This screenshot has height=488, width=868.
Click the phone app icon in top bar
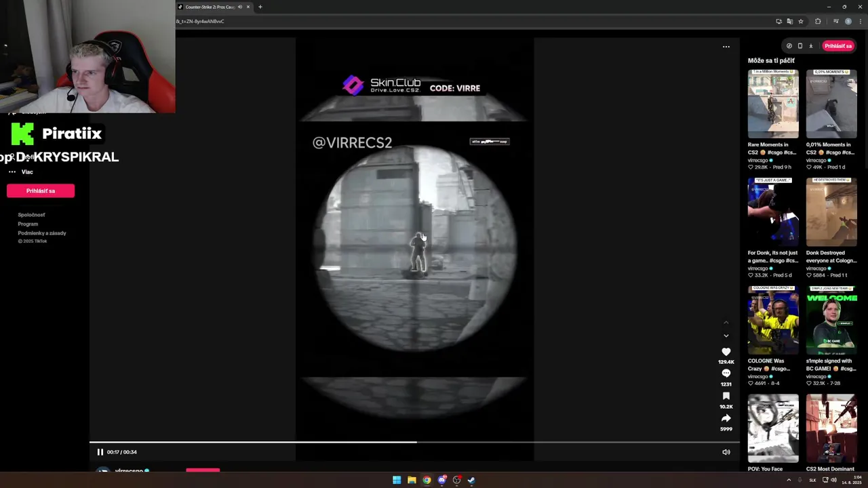pos(800,46)
